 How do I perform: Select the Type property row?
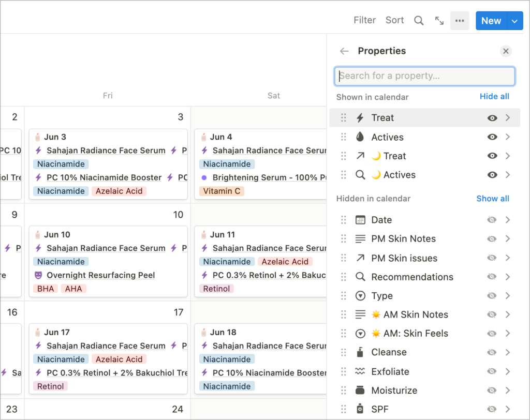click(425, 296)
